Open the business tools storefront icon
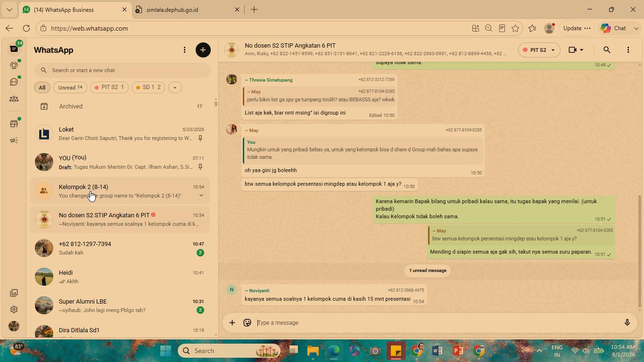The height and width of the screenshot is (362, 644). pos(14,124)
